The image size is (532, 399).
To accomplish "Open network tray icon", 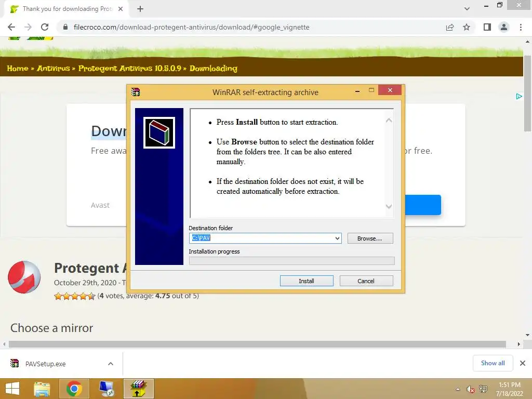I will point(483,389).
